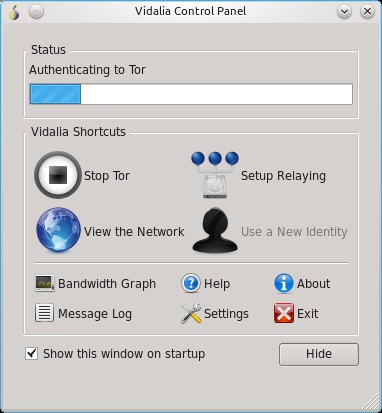Click the Stop Tor label
The image size is (382, 413).
coord(107,176)
